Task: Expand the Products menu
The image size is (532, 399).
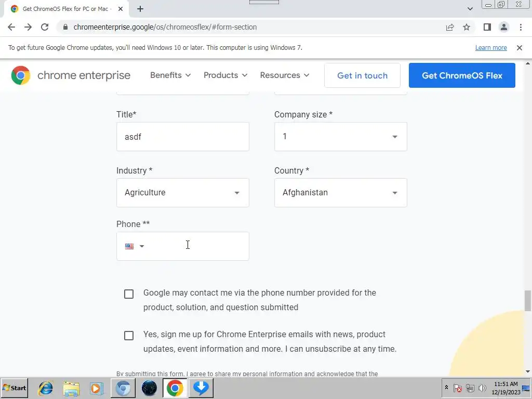Action: coord(225,75)
